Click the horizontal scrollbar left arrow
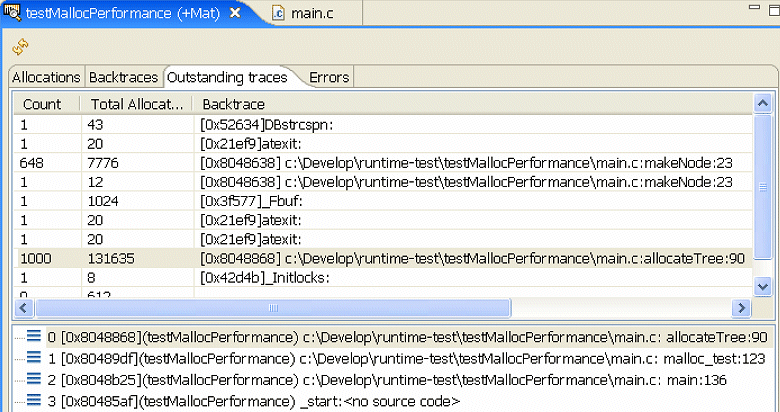Screen dimensions: 780x412 pyautogui.click(x=22, y=309)
